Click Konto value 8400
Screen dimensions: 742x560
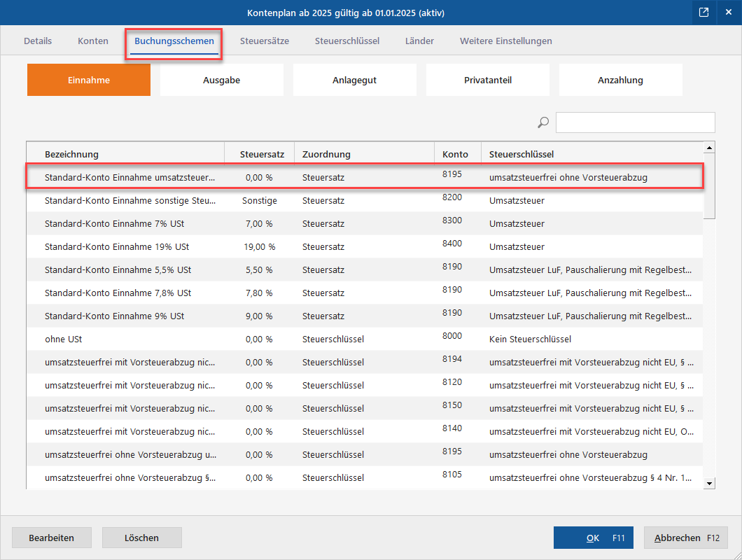pos(452,244)
